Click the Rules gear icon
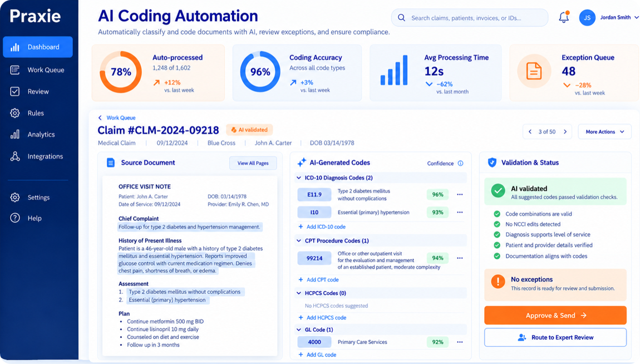The height and width of the screenshot is (364, 640). (15, 113)
